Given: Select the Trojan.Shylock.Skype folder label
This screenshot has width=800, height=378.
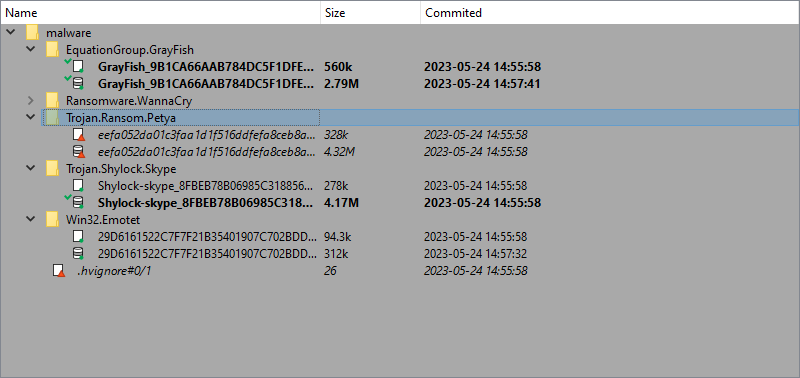Looking at the screenshot, I should pyautogui.click(x=121, y=168).
